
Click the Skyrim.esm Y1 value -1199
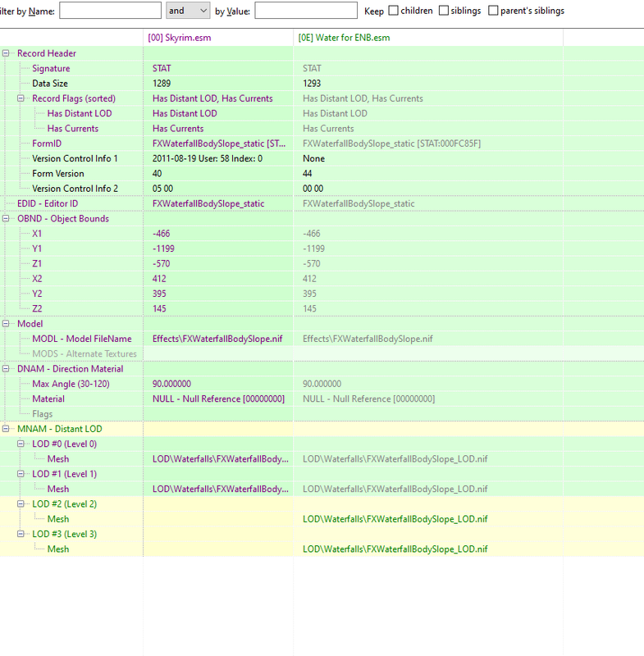[163, 248]
